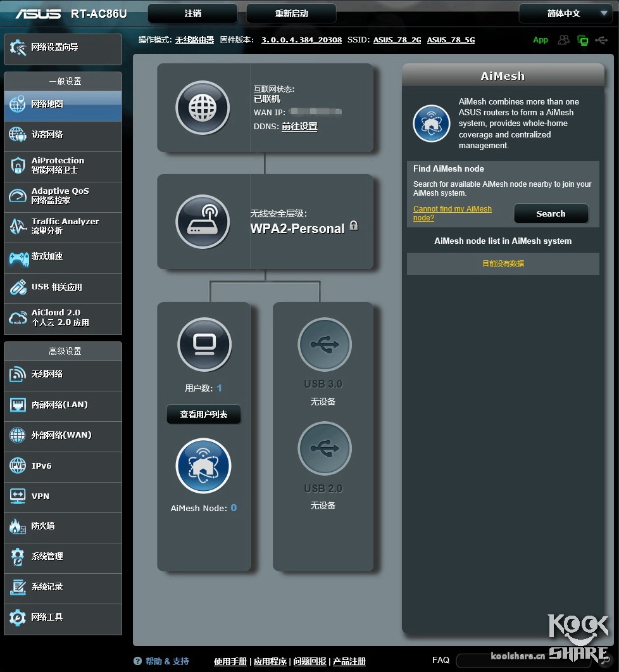Click the AiCloud 2.0 cloud icon
The width and height of the screenshot is (619, 672).
tap(18, 318)
